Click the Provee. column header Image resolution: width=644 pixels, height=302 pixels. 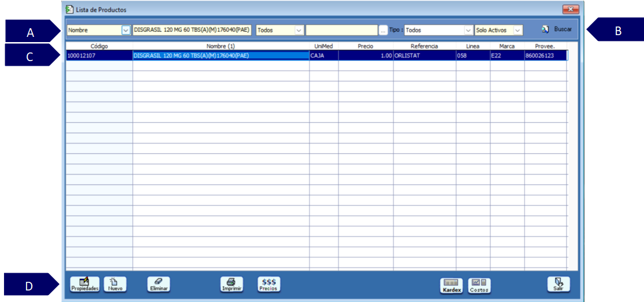pyautogui.click(x=545, y=46)
